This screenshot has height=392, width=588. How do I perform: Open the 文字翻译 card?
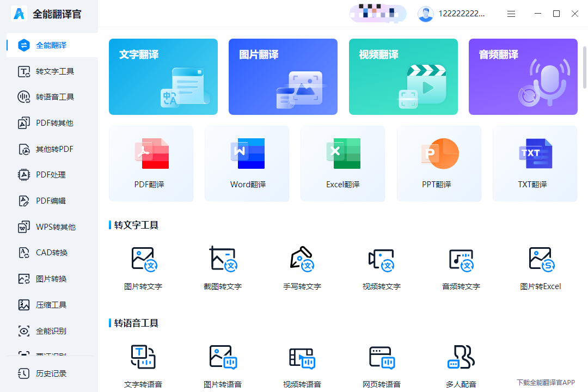pyautogui.click(x=163, y=76)
